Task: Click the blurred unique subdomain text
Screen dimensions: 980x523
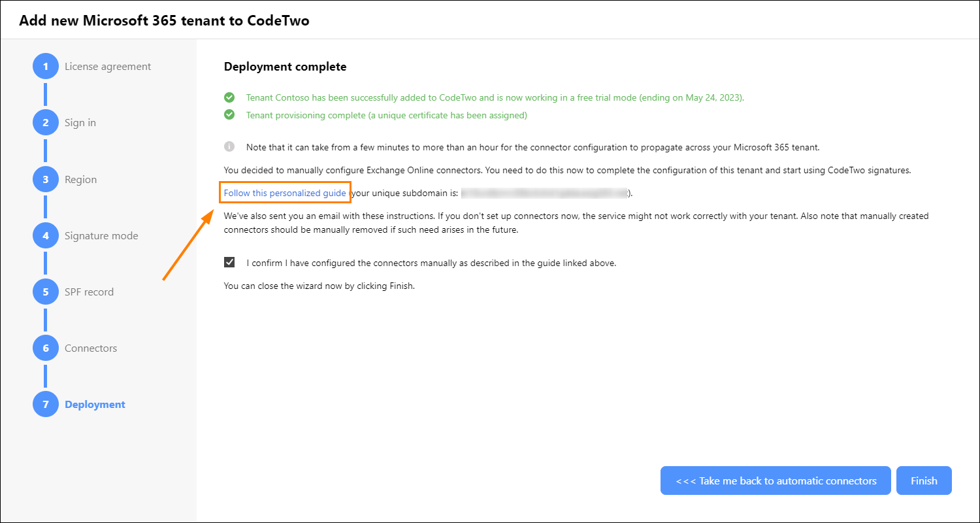Action: [544, 193]
